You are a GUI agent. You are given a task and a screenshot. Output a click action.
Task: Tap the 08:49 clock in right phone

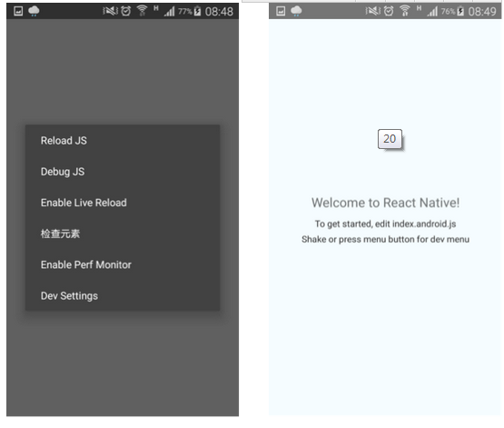pos(482,12)
